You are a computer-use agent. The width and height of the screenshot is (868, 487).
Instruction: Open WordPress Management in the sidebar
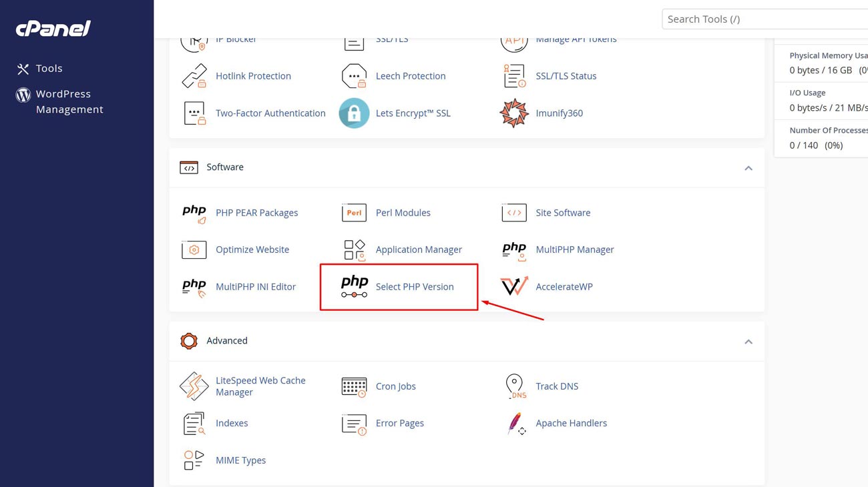click(69, 101)
